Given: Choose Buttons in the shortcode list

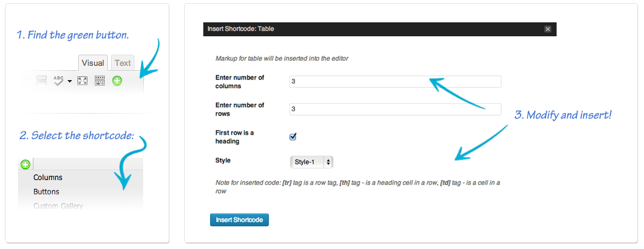Looking at the screenshot, I should click(46, 192).
